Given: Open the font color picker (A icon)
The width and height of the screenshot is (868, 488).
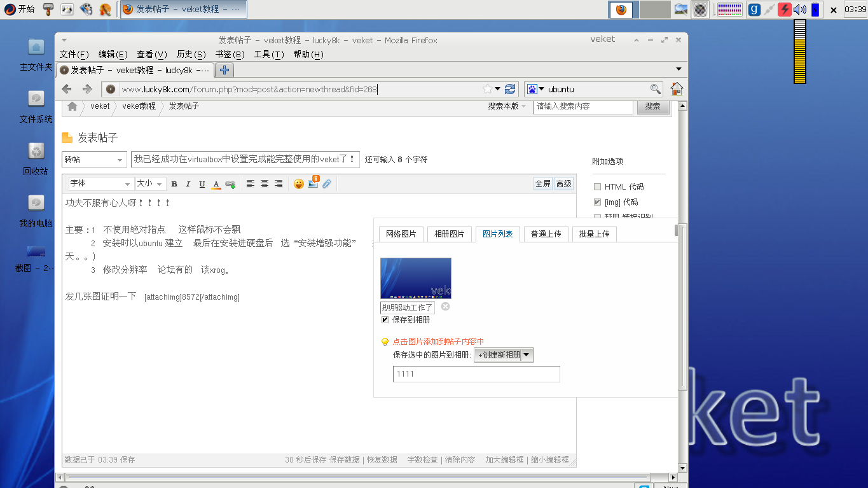Looking at the screenshot, I should (216, 184).
